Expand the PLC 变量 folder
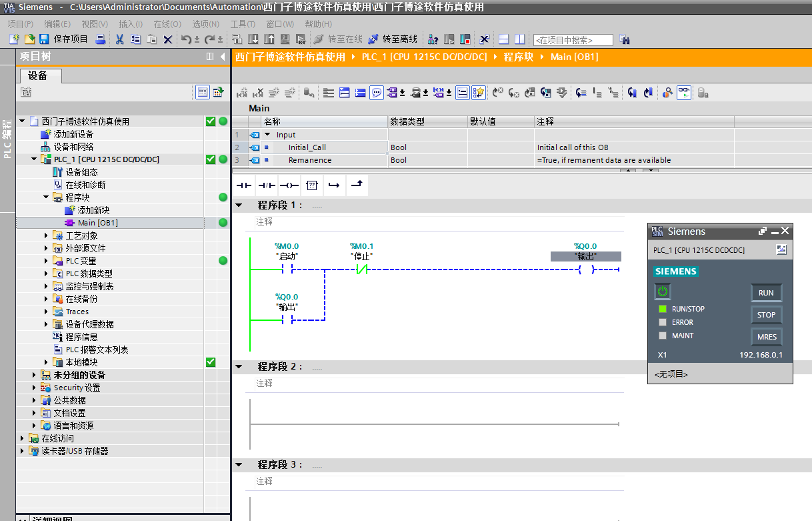This screenshot has height=521, width=812. click(46, 261)
